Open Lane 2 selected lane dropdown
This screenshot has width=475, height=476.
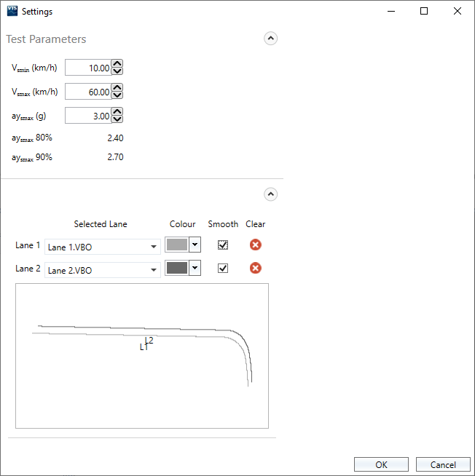click(x=103, y=270)
